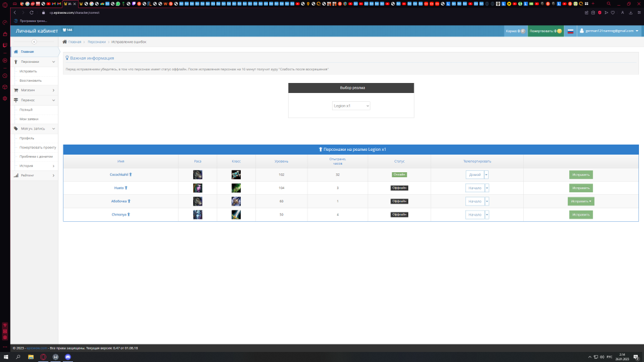
Task: Expand the Магазин sidebar section
Action: 35,90
